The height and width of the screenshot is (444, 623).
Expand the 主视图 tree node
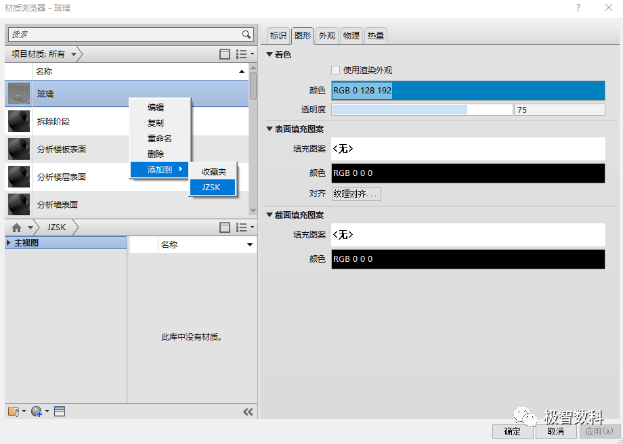point(9,243)
